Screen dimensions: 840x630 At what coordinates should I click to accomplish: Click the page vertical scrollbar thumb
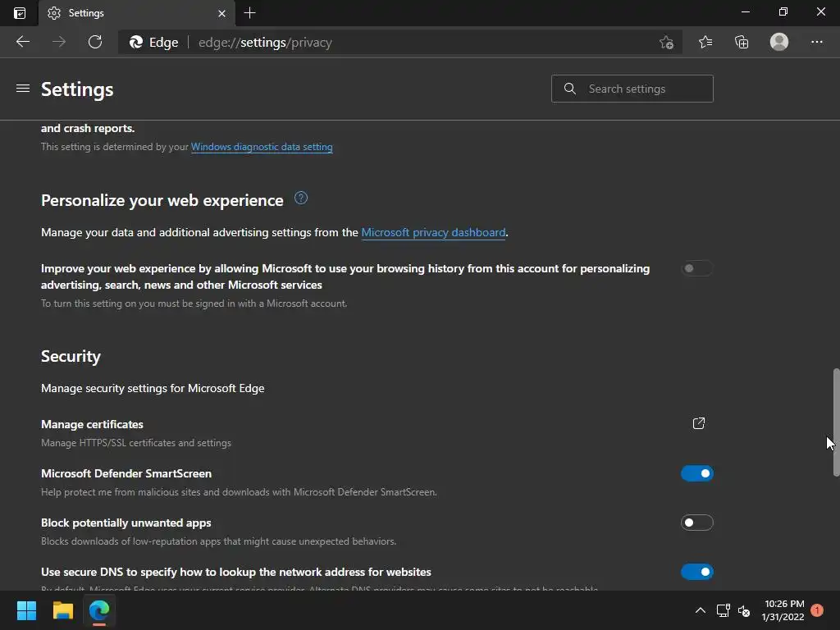pyautogui.click(x=836, y=422)
